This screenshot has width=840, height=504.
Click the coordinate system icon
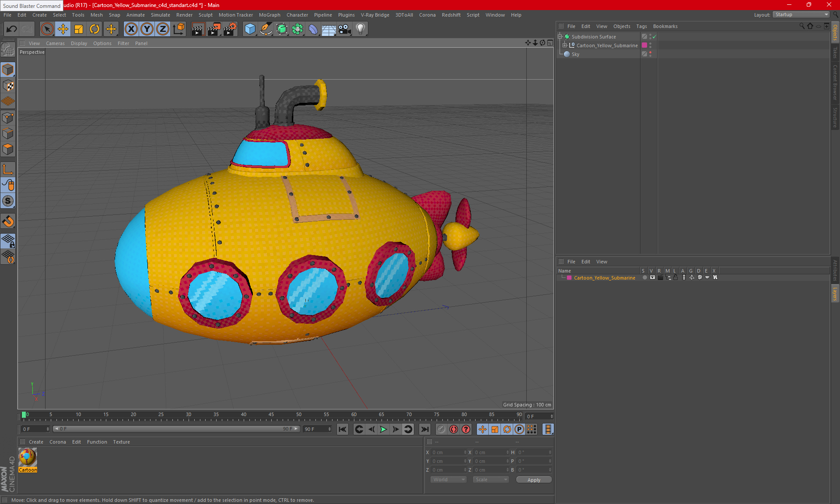point(178,29)
